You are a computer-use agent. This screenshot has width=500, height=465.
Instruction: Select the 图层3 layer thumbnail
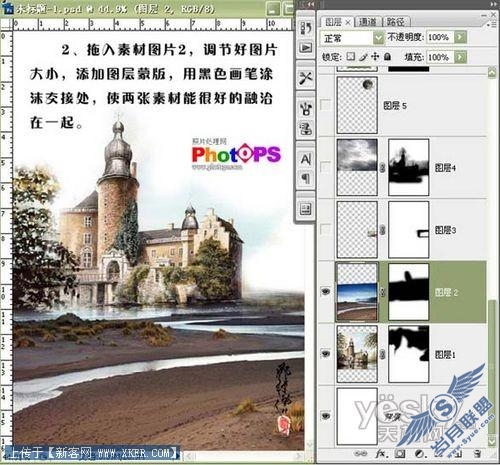coord(357,230)
